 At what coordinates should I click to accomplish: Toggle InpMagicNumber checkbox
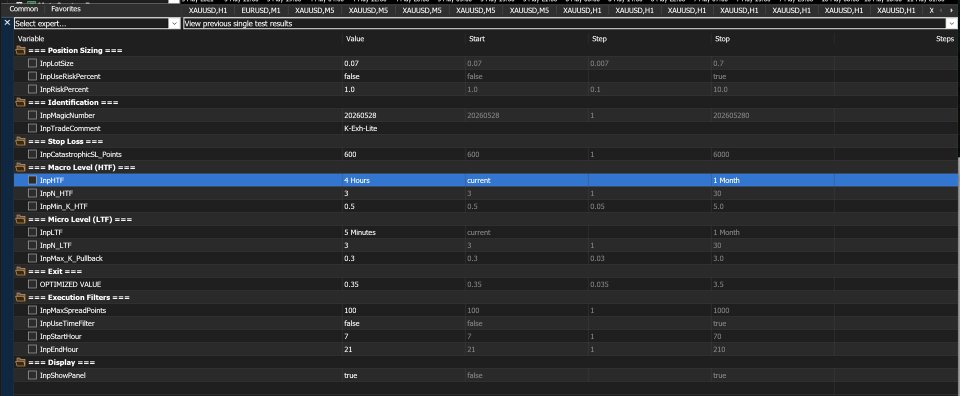click(32, 115)
